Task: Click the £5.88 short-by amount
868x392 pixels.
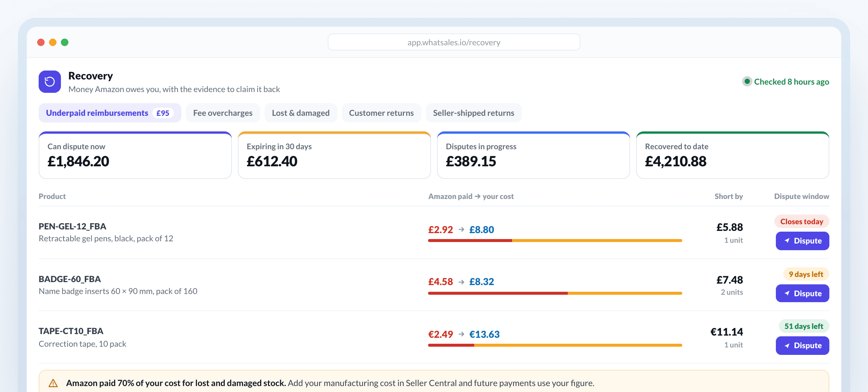Action: click(730, 227)
